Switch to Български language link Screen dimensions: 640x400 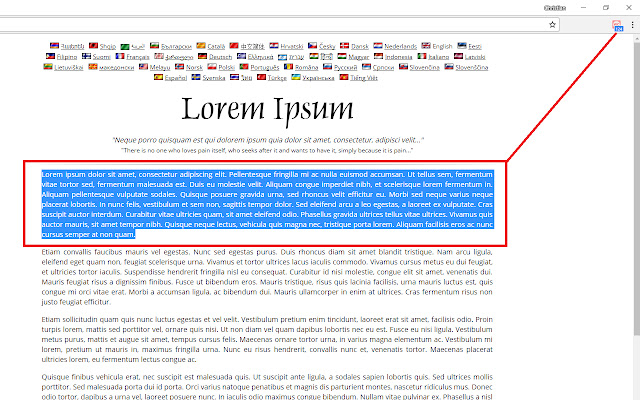click(176, 46)
